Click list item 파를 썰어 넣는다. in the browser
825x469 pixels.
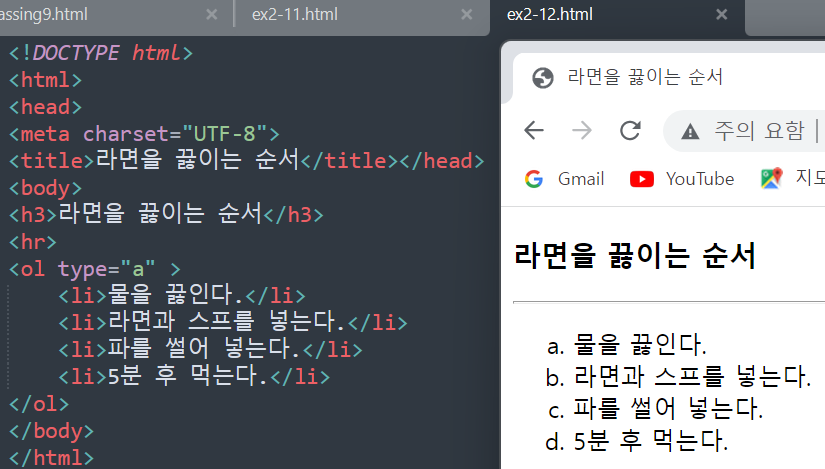click(x=668, y=408)
